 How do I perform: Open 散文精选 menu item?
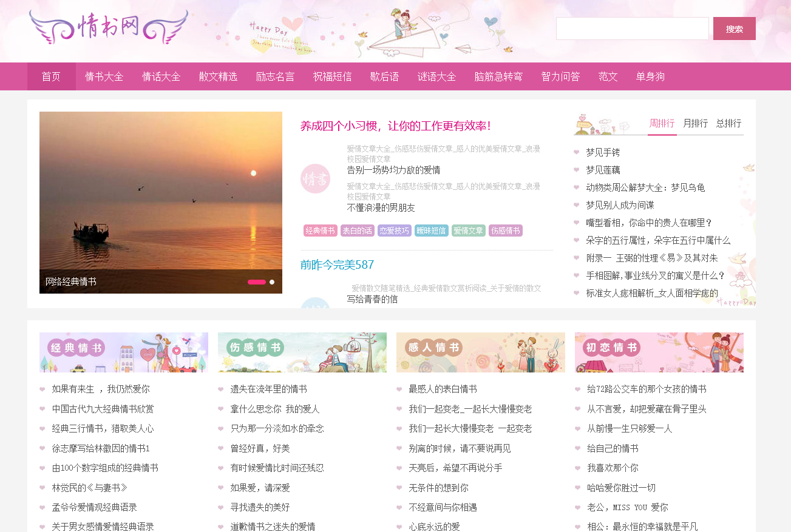pyautogui.click(x=218, y=76)
